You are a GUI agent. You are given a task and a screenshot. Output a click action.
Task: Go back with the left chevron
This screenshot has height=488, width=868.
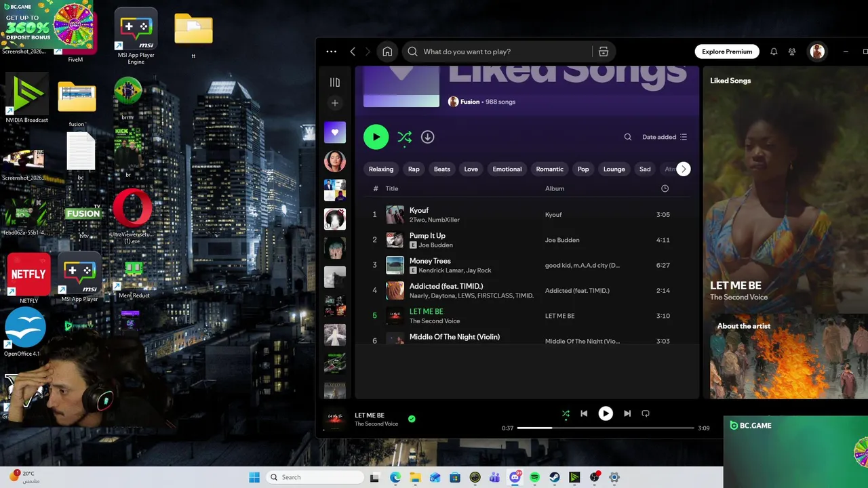(x=353, y=52)
